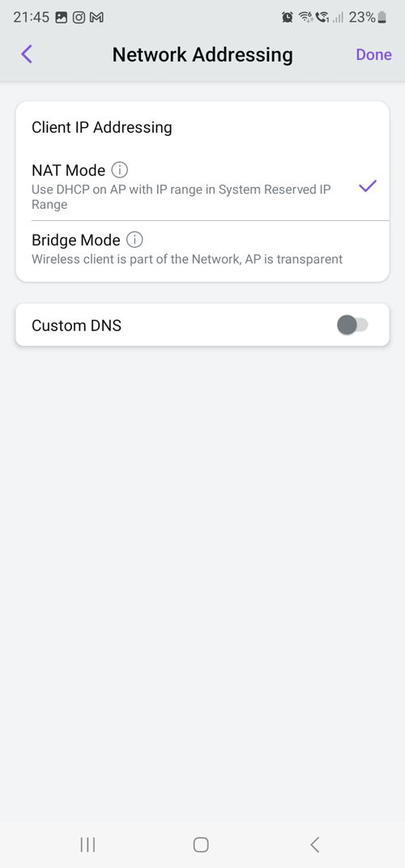
Task: Select NAT Mode option
Action: click(x=202, y=186)
